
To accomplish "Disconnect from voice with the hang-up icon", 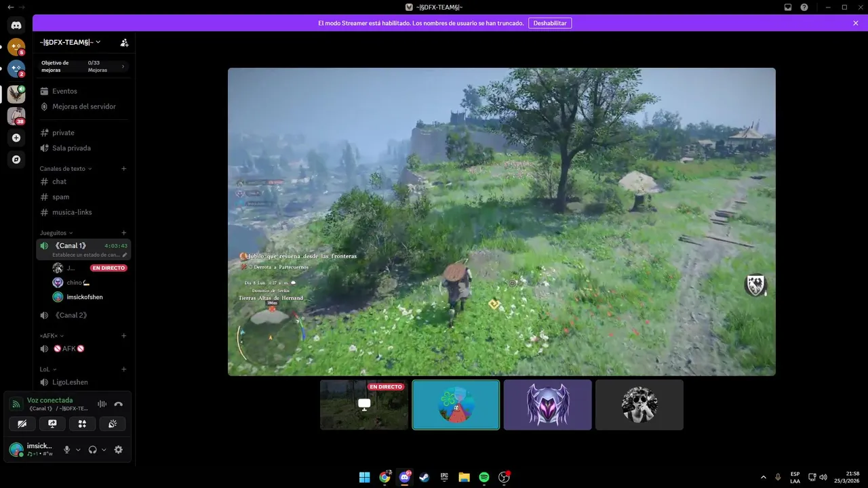I will [x=119, y=404].
